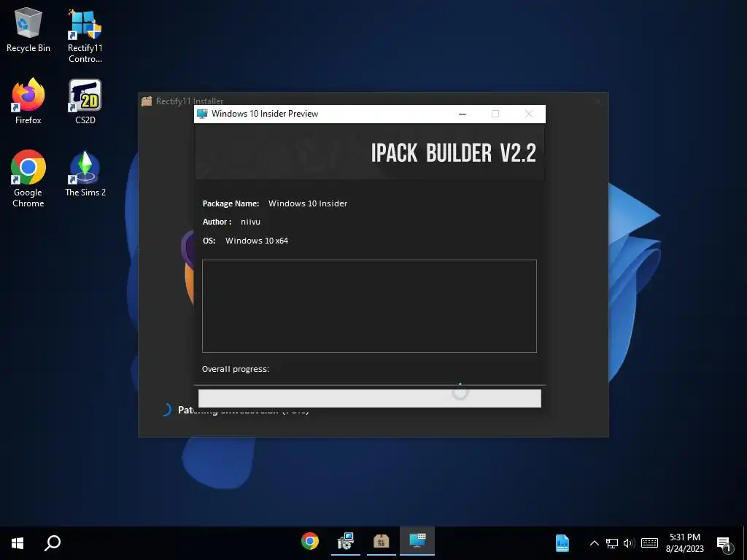
Task: Click the Rectify11 Installer title bar icon
Action: pyautogui.click(x=147, y=101)
